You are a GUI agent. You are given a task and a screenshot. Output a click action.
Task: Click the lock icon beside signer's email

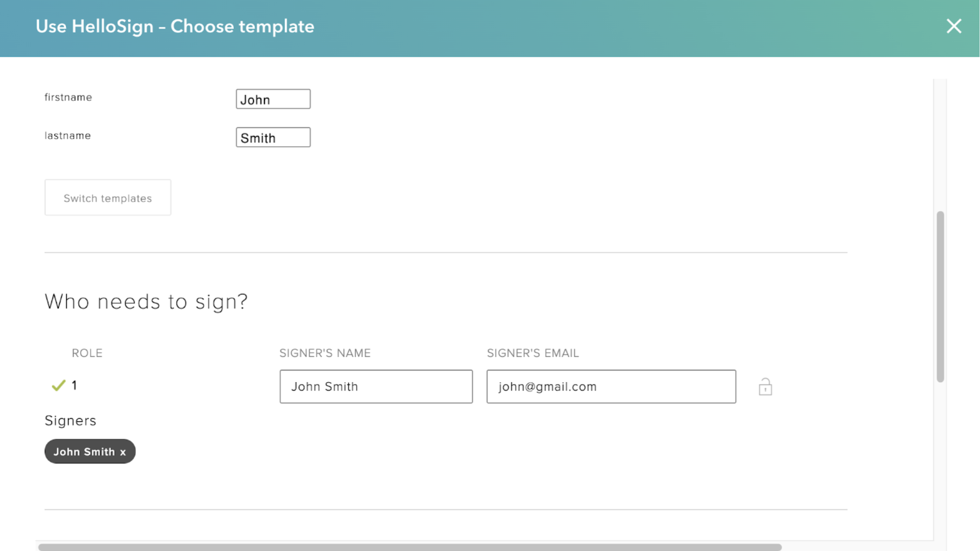point(765,387)
